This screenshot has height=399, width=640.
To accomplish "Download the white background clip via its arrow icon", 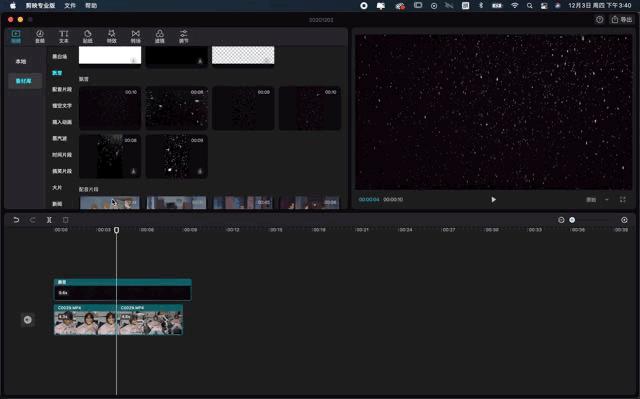I will coord(133,60).
